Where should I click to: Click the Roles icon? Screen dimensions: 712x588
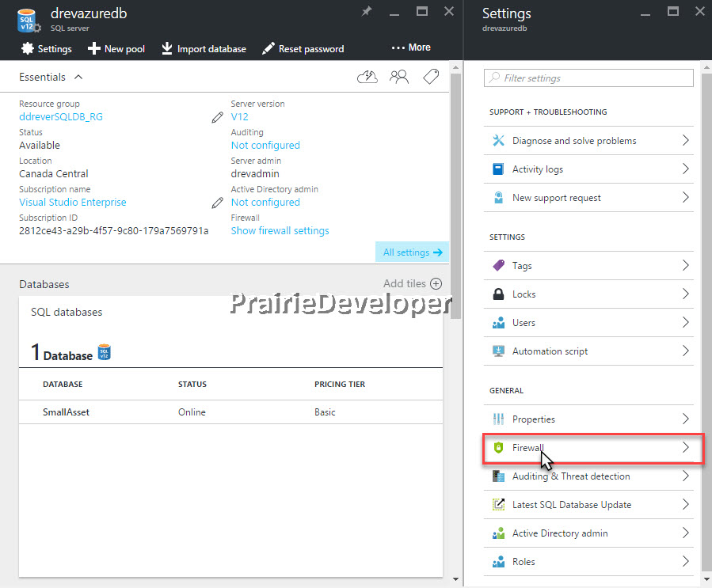click(499, 562)
